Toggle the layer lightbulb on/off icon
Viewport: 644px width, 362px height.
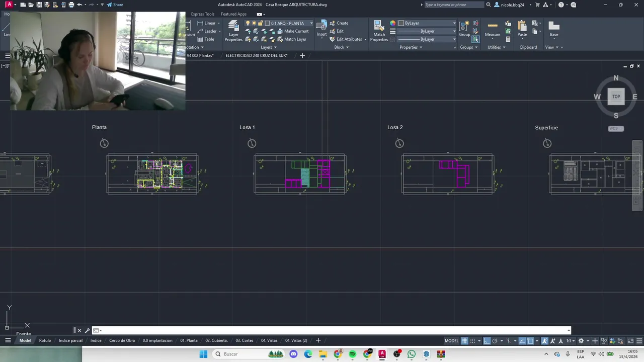pyautogui.click(x=248, y=23)
